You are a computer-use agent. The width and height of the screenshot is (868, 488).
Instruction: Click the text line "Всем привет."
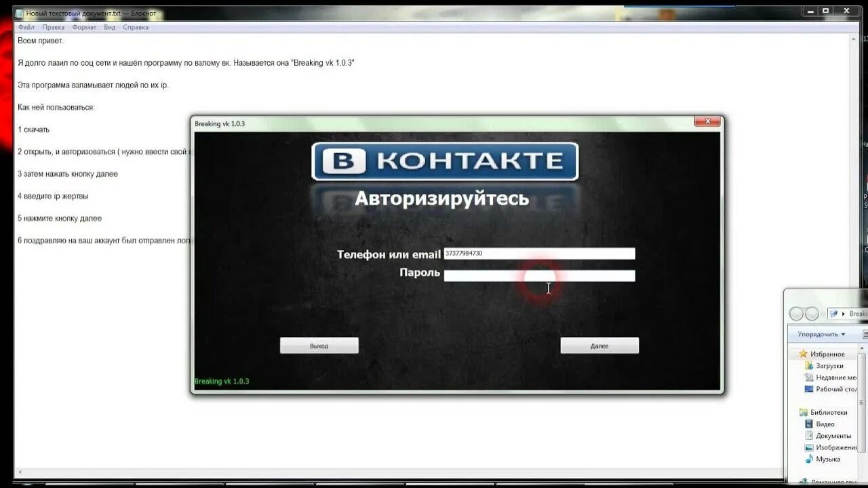(x=41, y=41)
